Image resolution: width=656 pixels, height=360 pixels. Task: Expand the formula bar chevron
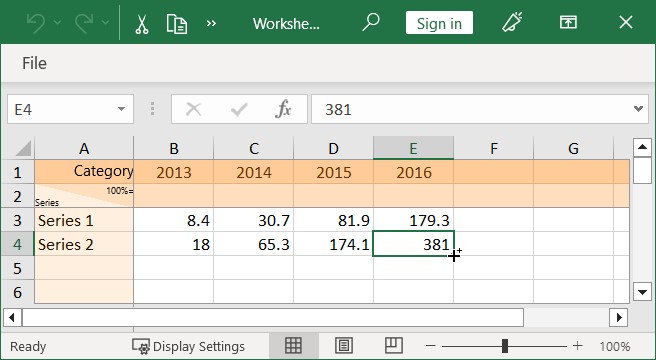point(638,109)
